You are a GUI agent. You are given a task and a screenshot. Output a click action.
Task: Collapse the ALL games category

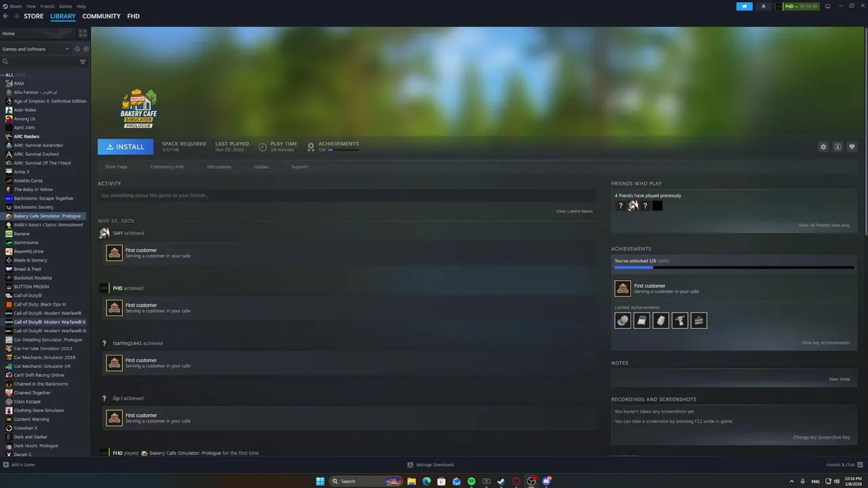[3, 75]
